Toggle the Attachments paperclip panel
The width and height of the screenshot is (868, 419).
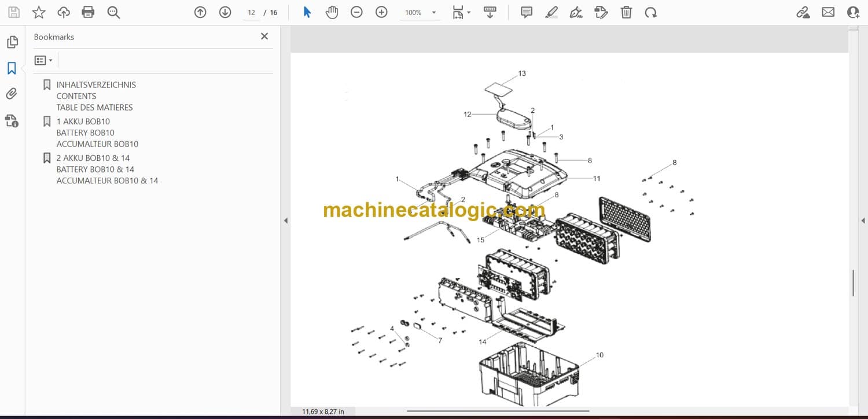click(12, 94)
